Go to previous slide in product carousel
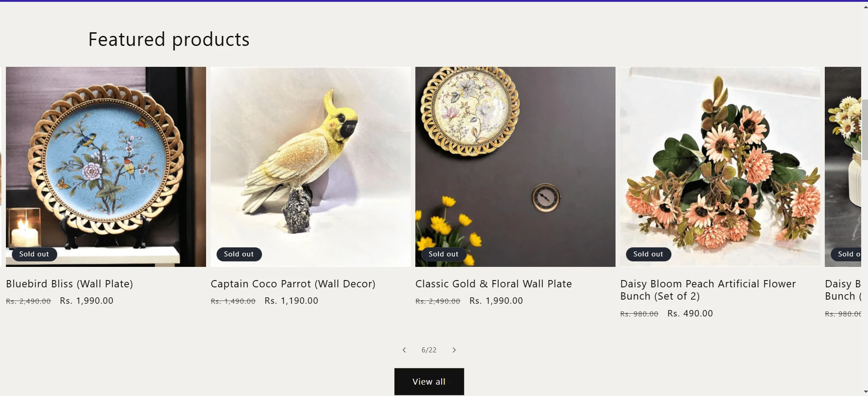 (404, 350)
